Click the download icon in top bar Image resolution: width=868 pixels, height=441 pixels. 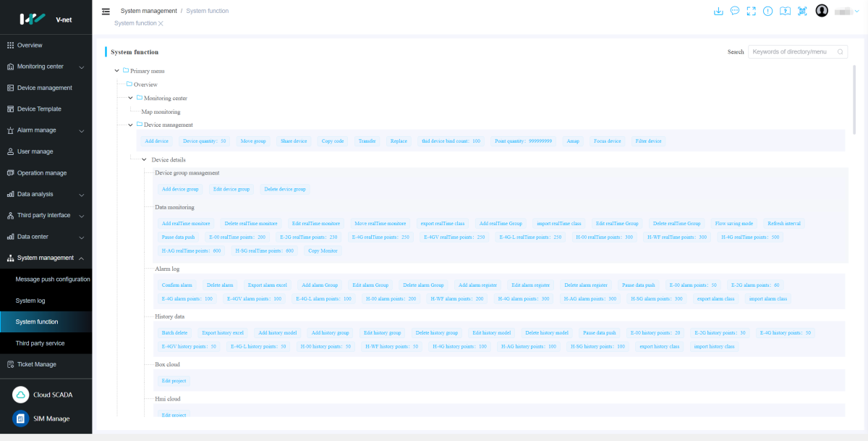pyautogui.click(x=718, y=11)
